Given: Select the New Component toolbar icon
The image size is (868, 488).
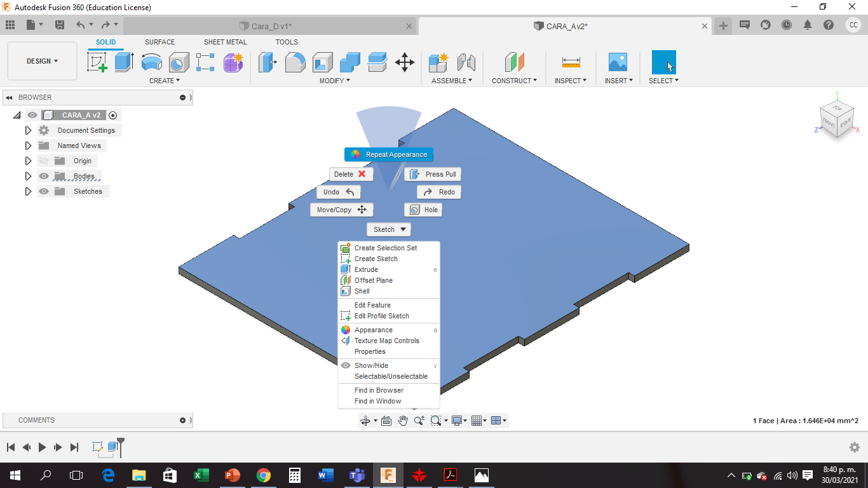Looking at the screenshot, I should (x=438, y=62).
